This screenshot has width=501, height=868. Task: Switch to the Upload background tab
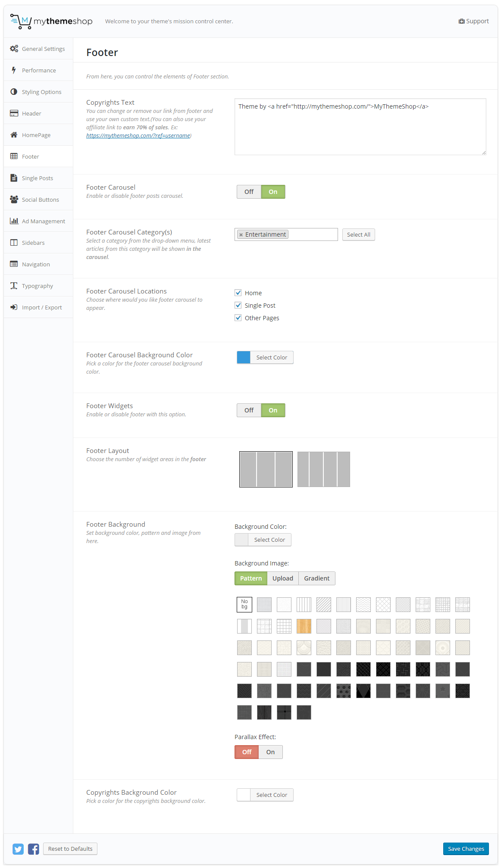click(x=282, y=578)
